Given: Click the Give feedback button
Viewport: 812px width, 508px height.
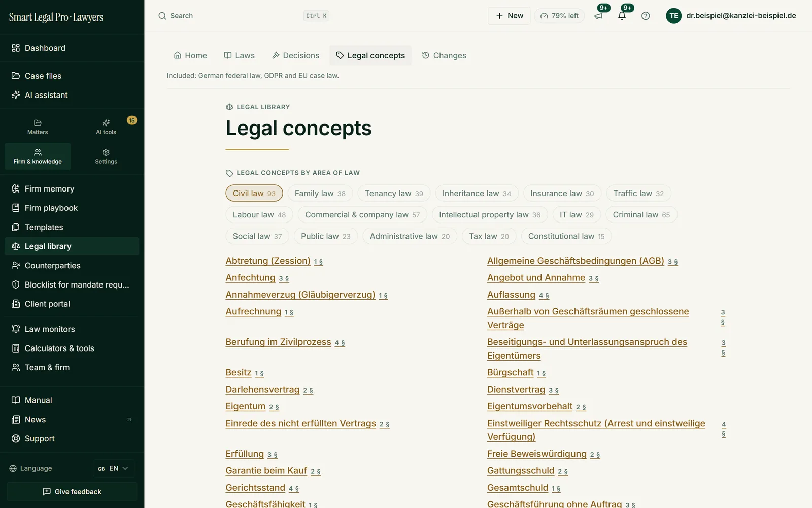Looking at the screenshot, I should pos(72,492).
